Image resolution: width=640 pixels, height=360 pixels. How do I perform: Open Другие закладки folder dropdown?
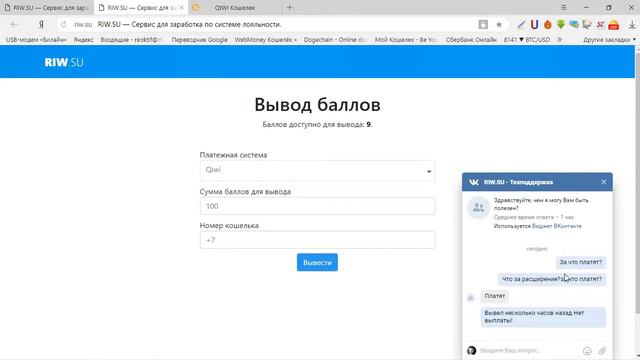pyautogui.click(x=609, y=40)
